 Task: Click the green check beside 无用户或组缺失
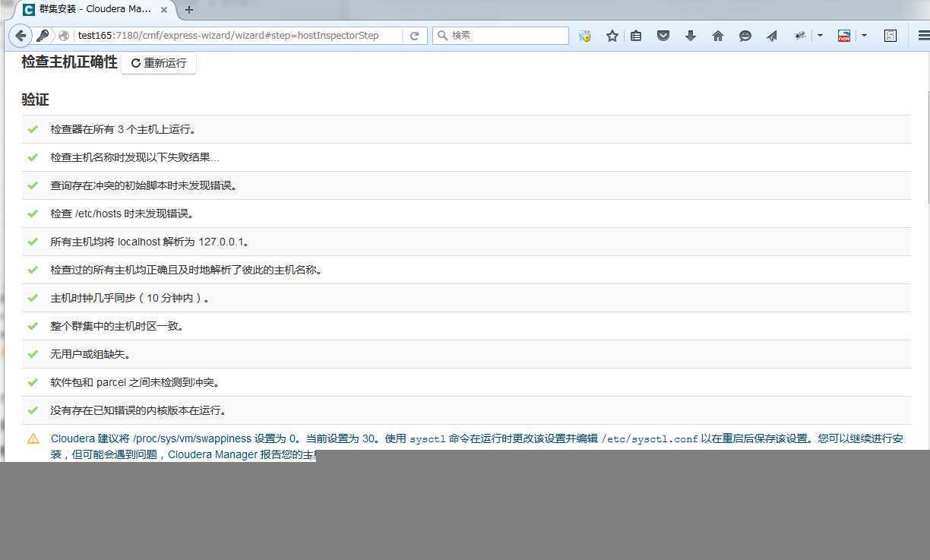33,354
